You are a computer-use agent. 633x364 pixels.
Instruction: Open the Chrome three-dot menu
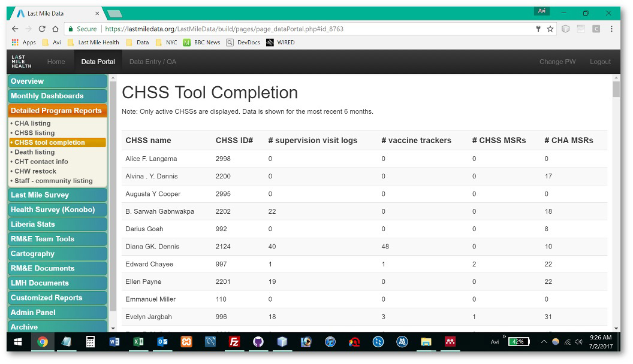[611, 29]
